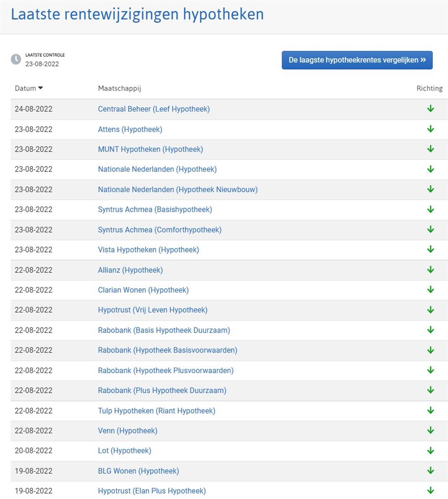Select date cell in the Attens row
This screenshot has height=499, width=448.
click(x=33, y=129)
